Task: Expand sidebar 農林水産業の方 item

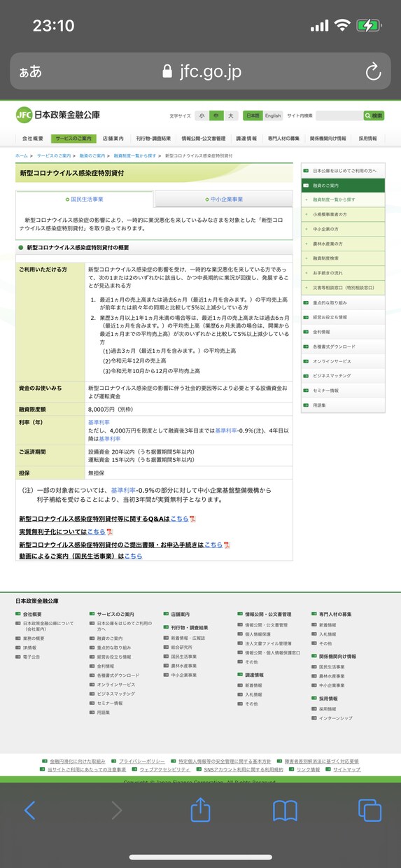Action: (x=342, y=244)
